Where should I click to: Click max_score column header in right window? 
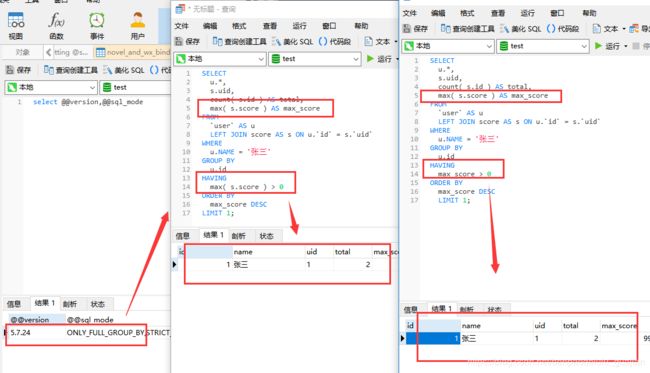pyautogui.click(x=620, y=326)
